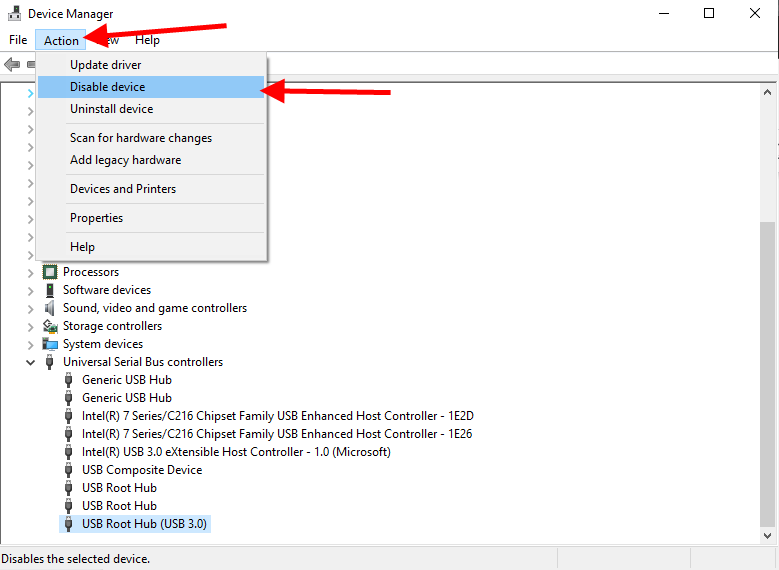Screen dimensions: 779x570
Task: Expand the Storage controllers category
Action: (x=30, y=326)
